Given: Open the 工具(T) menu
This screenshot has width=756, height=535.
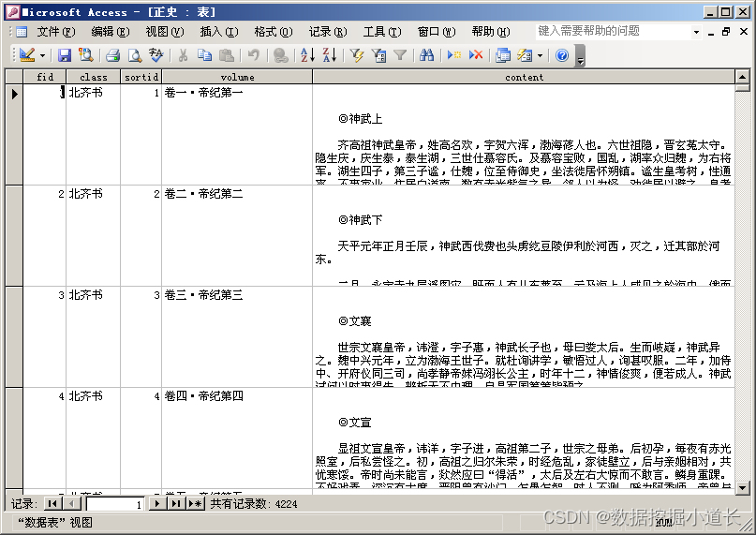Looking at the screenshot, I should (382, 32).
